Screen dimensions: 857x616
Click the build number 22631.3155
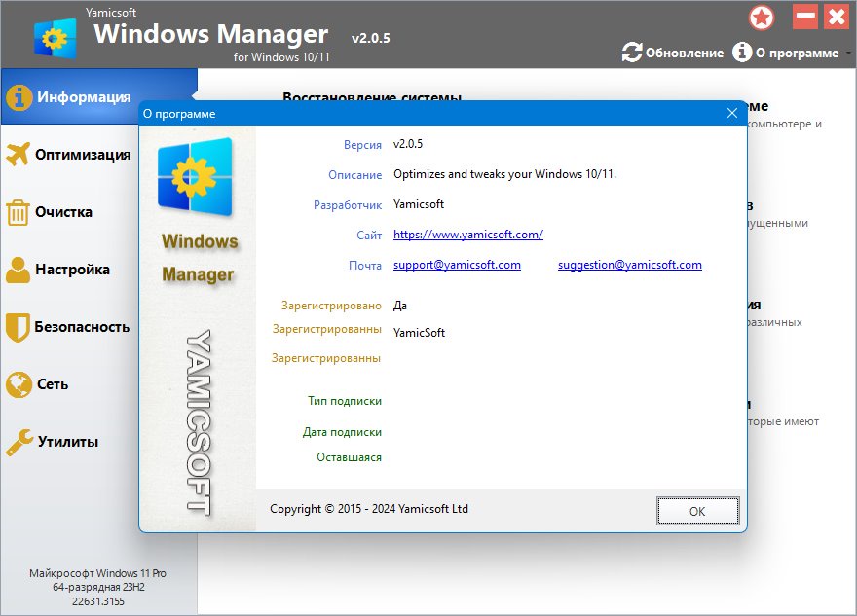[98, 601]
